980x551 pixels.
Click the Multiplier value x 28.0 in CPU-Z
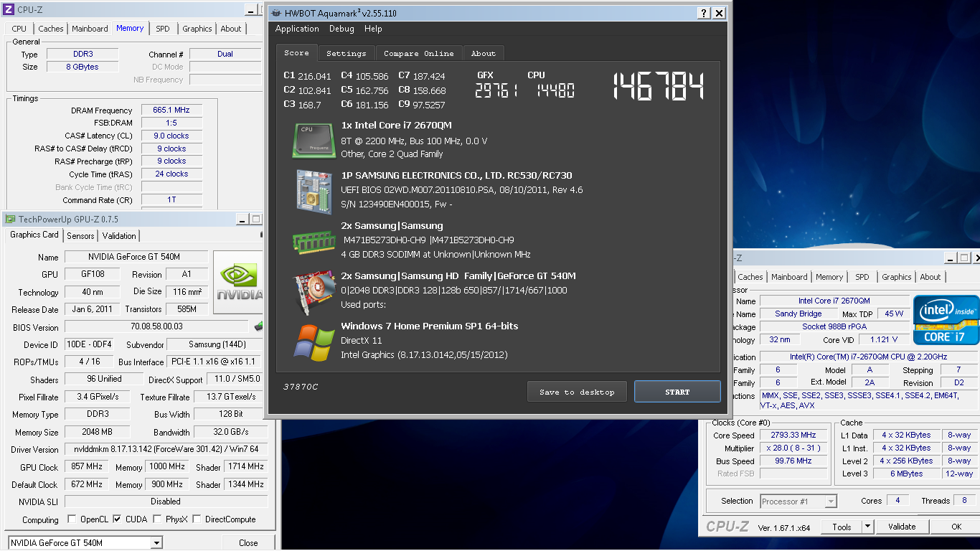[x=794, y=448]
